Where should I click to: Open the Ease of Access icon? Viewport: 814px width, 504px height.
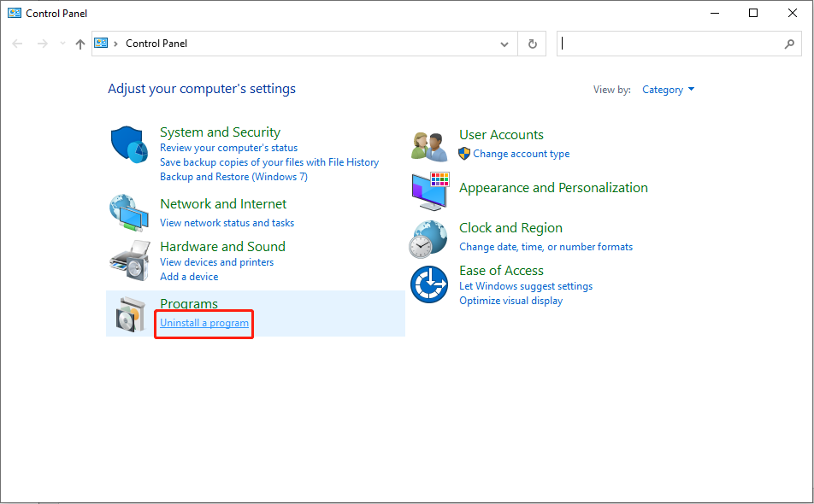point(429,284)
